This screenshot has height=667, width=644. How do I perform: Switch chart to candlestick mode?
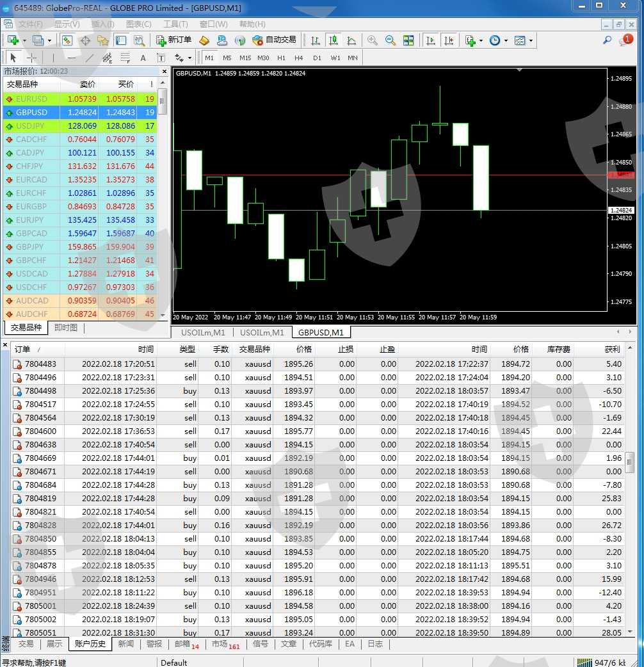click(x=334, y=40)
